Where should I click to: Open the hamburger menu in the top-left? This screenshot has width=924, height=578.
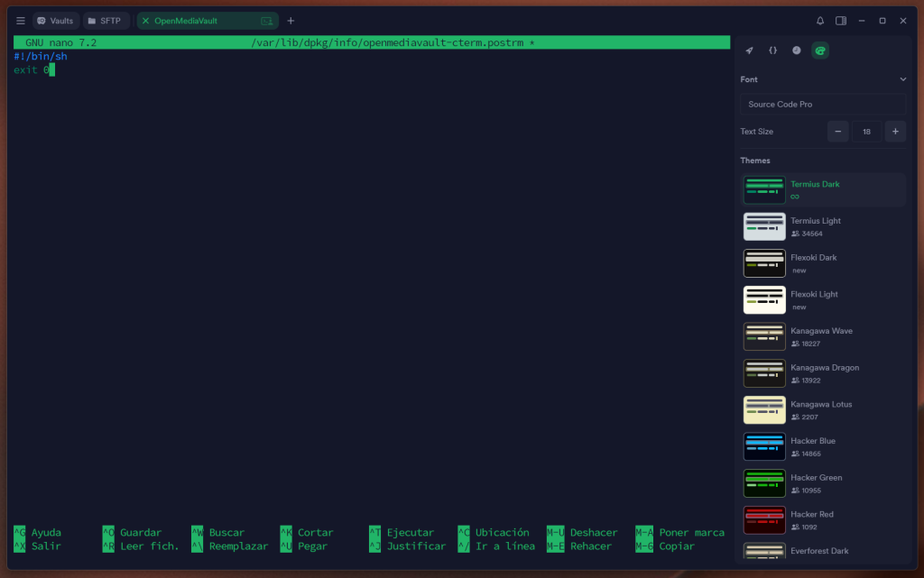[x=20, y=20]
